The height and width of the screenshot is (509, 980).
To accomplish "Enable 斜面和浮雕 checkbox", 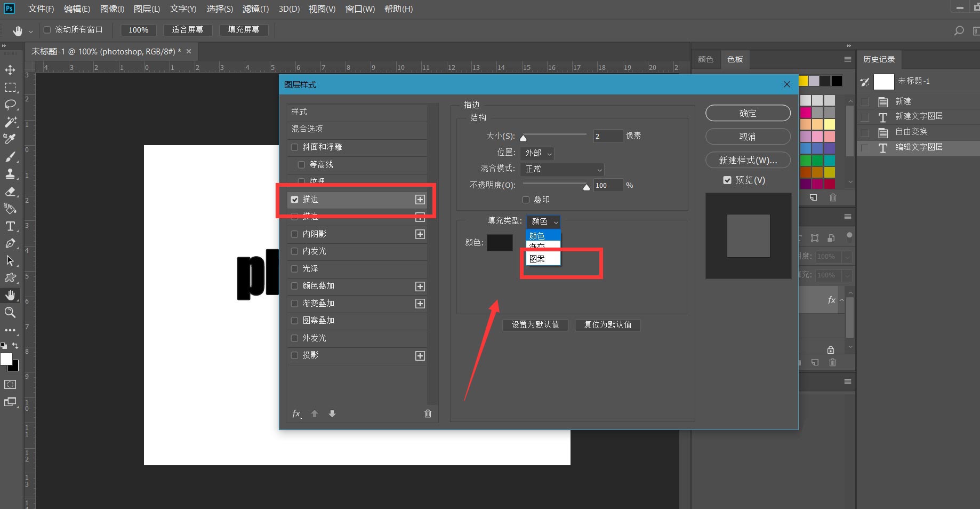I will coord(294,147).
